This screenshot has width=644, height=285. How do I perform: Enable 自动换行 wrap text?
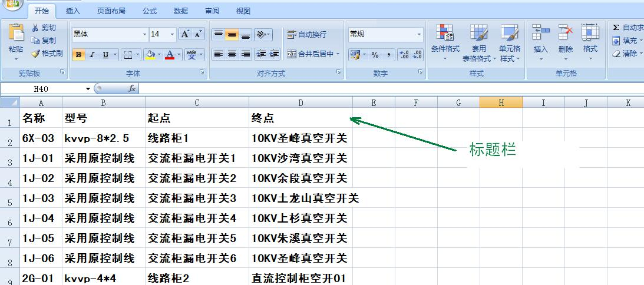click(x=307, y=35)
